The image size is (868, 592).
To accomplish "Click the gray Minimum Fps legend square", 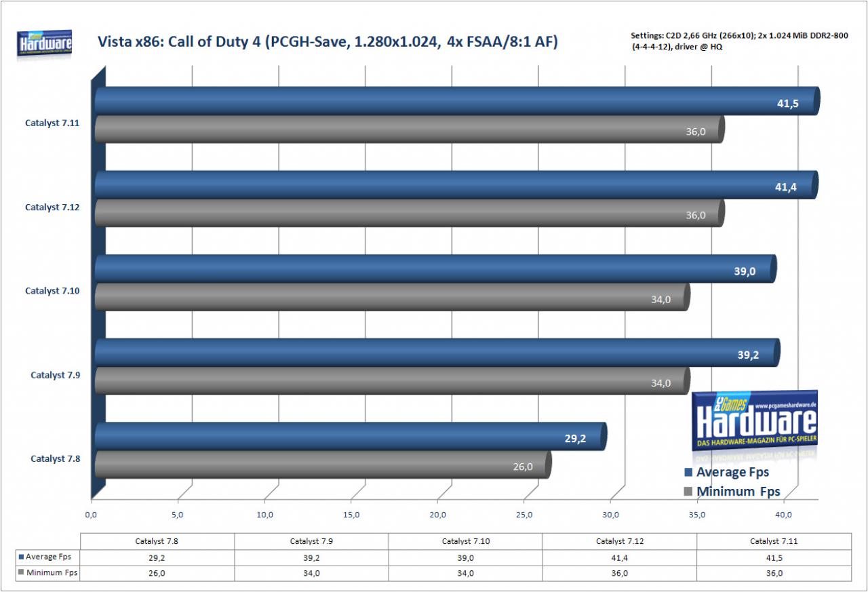I will pyautogui.click(x=688, y=492).
